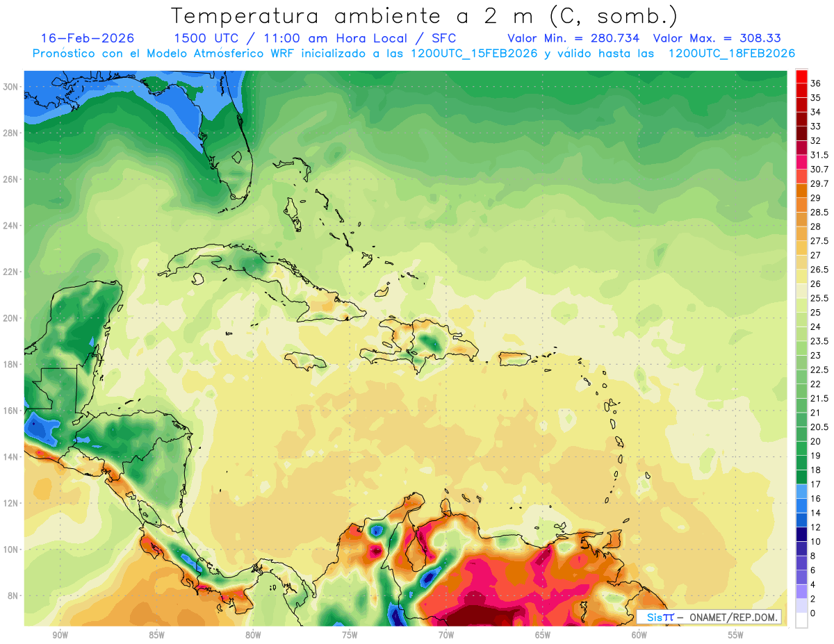The image size is (834, 644).
Task: Click the legend value '26.5'
Action: pyautogui.click(x=819, y=270)
